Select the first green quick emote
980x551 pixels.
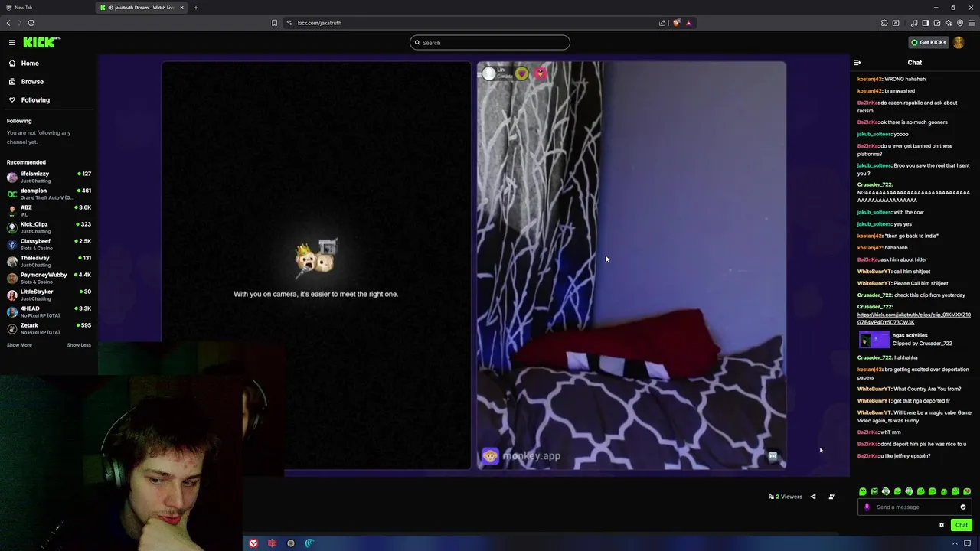863,491
